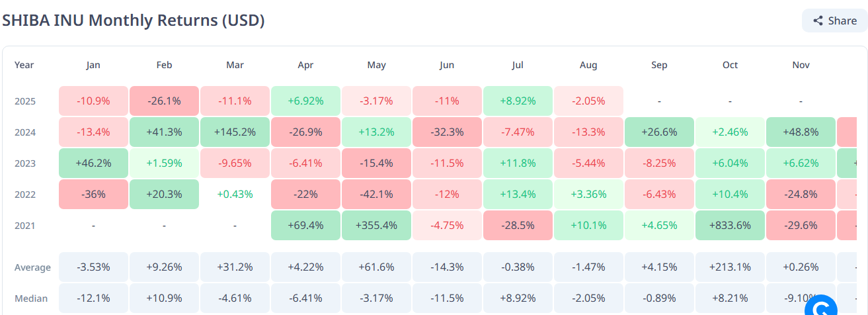868x315 pixels.
Task: Click the Oct column header
Action: [x=730, y=65]
